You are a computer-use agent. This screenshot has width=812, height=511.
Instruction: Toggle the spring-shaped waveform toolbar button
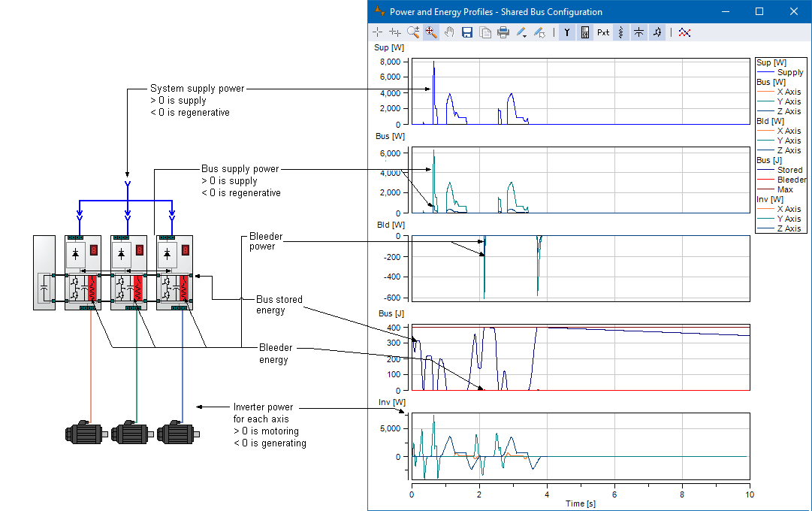point(620,32)
